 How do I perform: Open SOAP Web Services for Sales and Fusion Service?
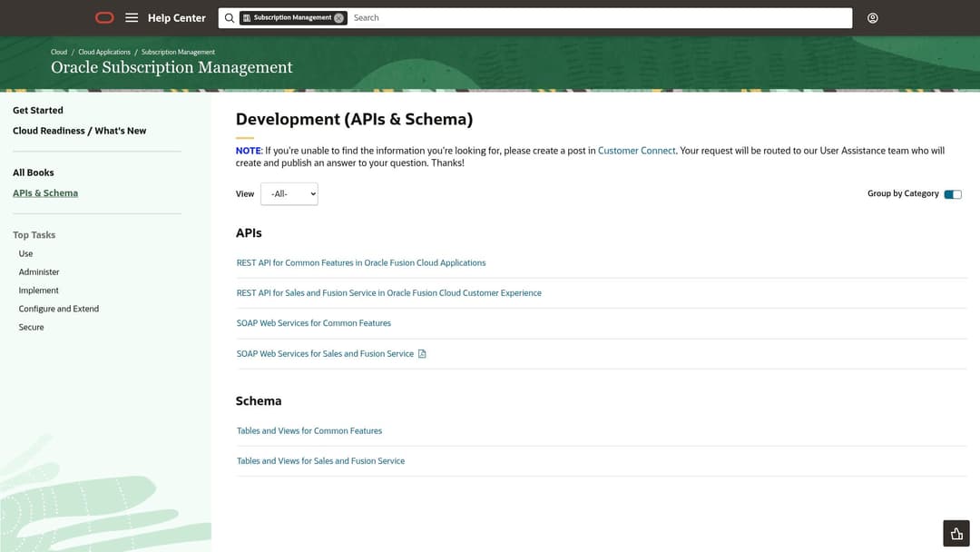pos(325,354)
